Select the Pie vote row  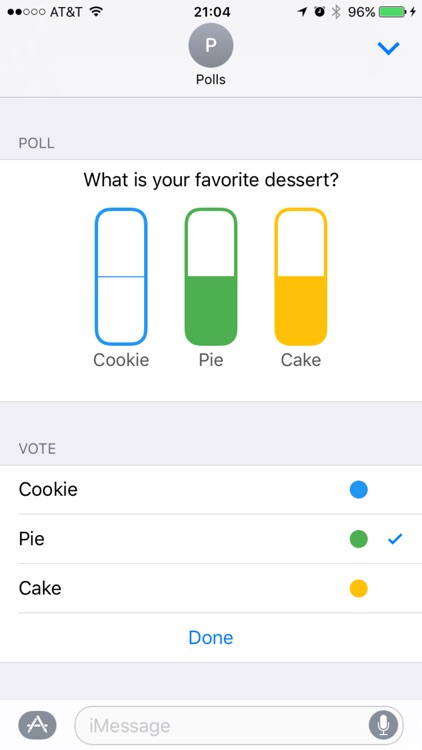point(211,539)
